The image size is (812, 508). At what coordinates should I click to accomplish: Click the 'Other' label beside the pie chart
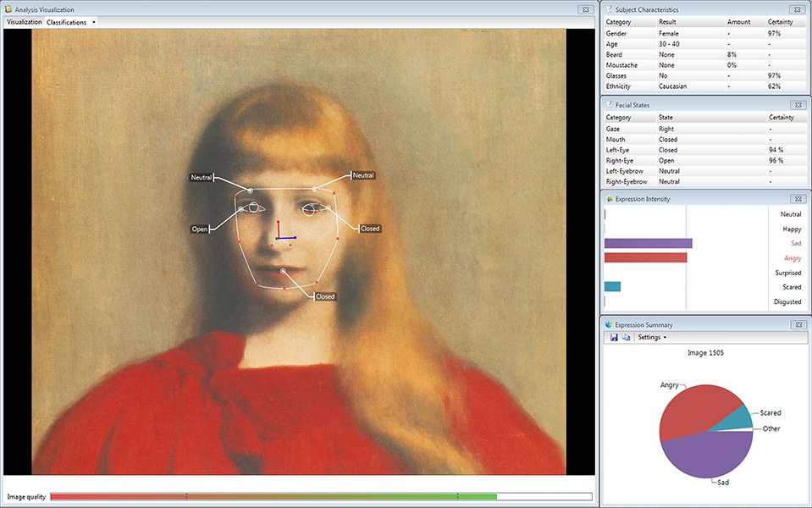point(771,428)
